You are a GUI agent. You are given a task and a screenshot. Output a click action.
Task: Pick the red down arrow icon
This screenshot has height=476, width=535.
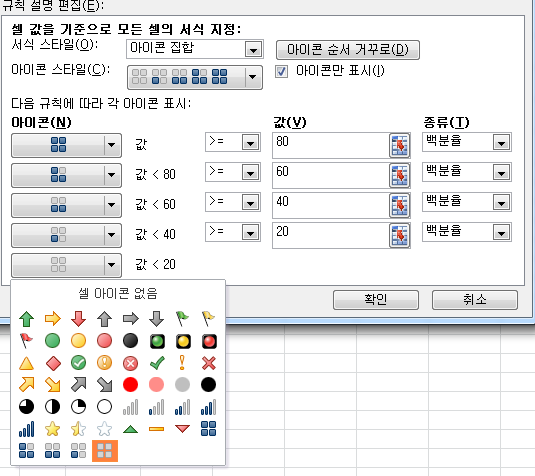point(78,319)
